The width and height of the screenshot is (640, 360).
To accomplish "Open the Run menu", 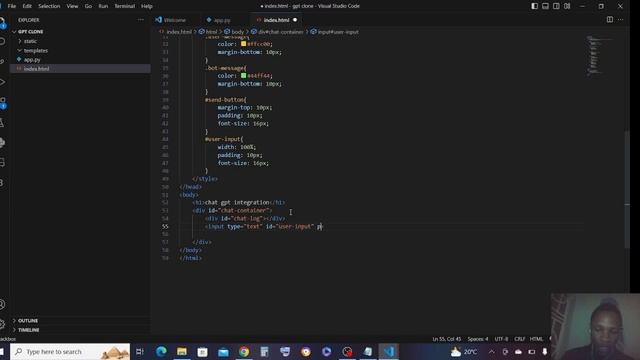I will (103, 6).
